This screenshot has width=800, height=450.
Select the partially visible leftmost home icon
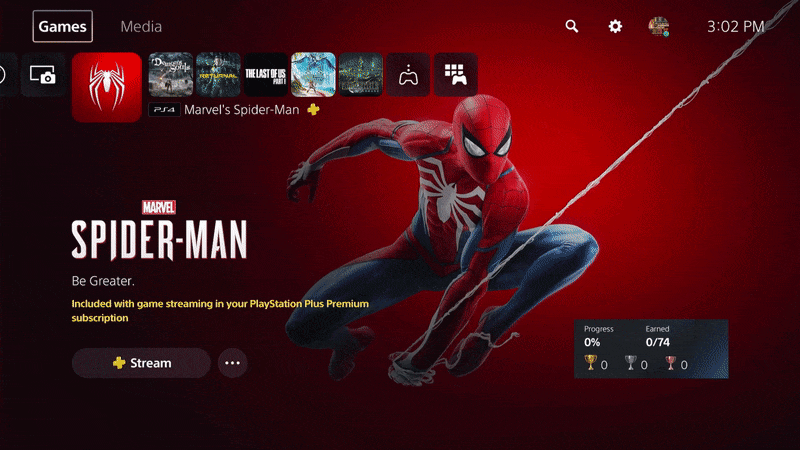(x=7, y=74)
